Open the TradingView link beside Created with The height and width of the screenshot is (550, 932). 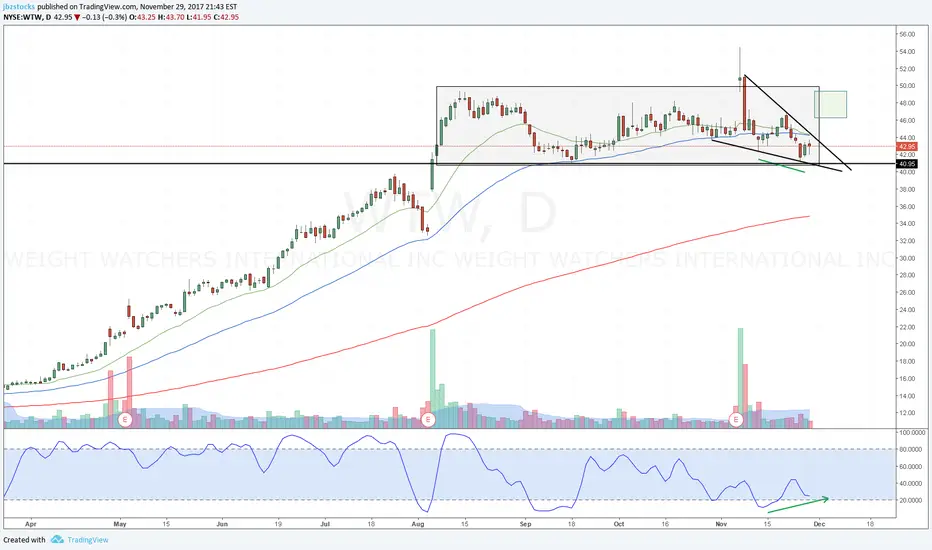pos(87,540)
